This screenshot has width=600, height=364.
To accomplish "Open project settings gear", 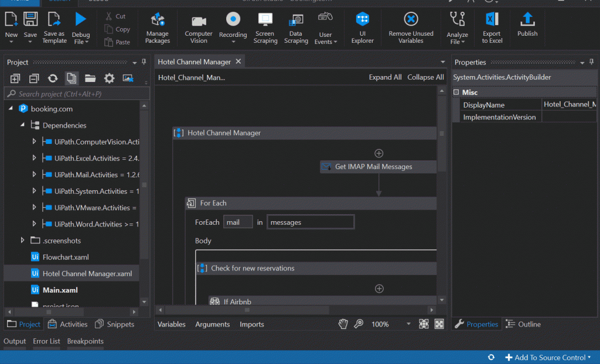I will 109,78.
